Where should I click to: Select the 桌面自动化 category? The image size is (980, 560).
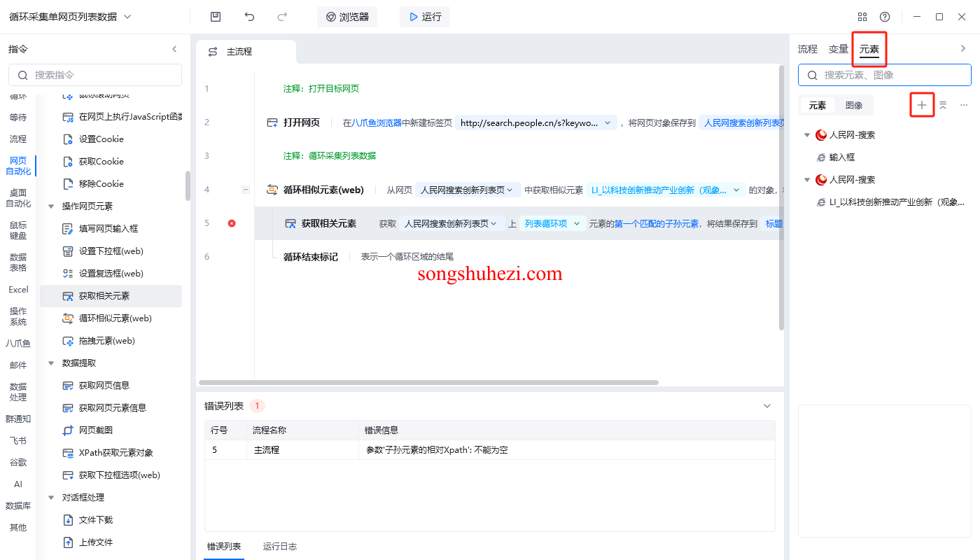click(x=18, y=198)
